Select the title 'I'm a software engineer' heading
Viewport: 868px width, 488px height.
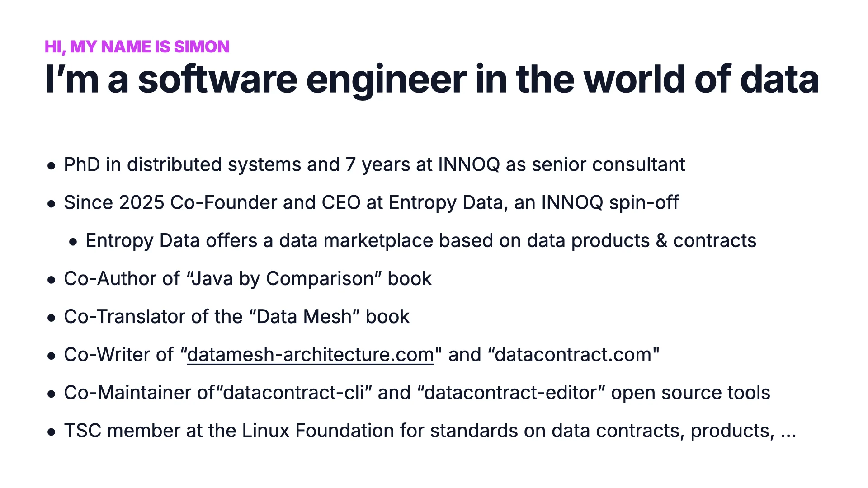tap(432, 80)
